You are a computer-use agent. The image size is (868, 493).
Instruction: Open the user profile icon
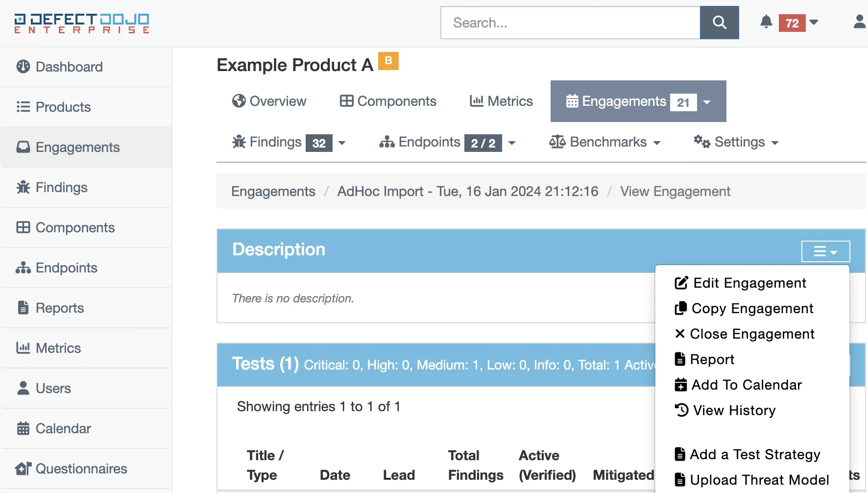point(859,22)
